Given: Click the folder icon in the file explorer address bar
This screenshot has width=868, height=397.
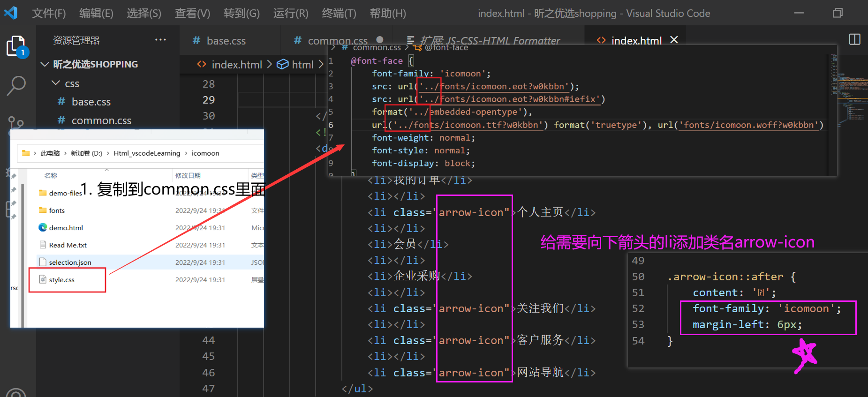Looking at the screenshot, I should pos(26,153).
